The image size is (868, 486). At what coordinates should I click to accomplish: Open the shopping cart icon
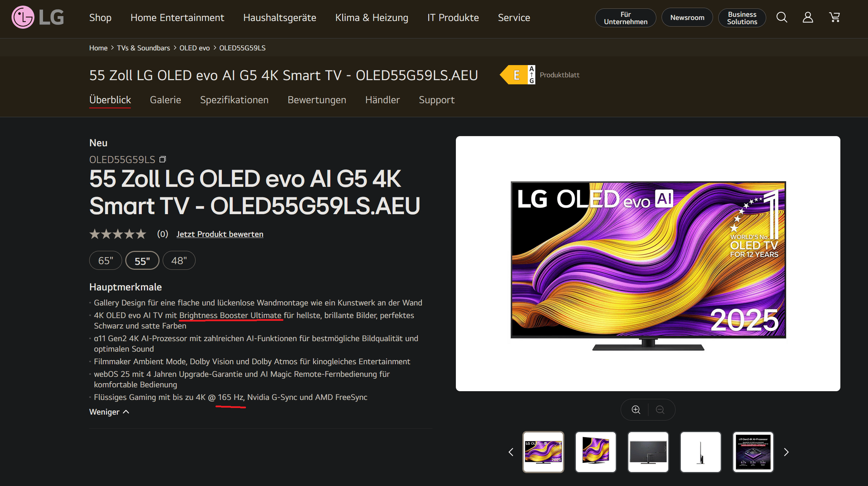[834, 17]
